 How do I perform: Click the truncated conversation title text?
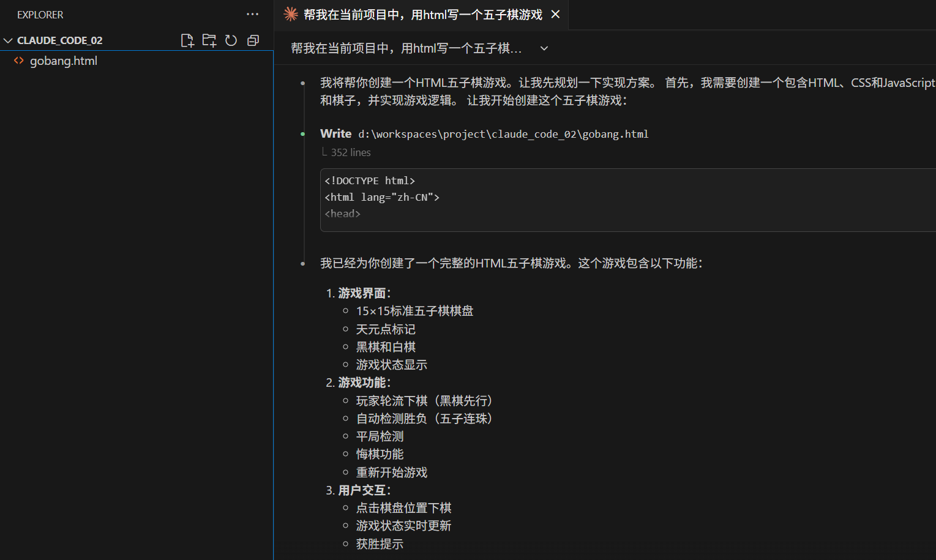coord(406,48)
